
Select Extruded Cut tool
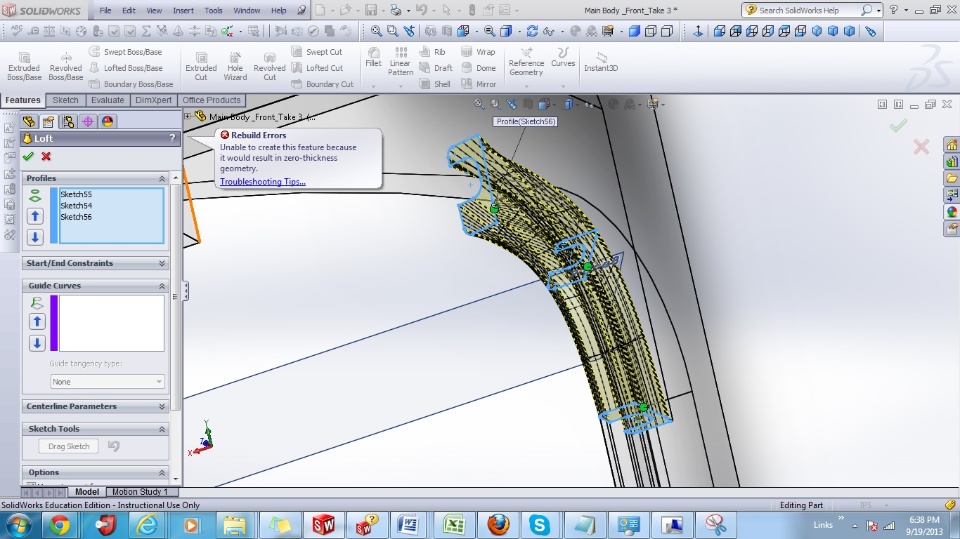201,66
